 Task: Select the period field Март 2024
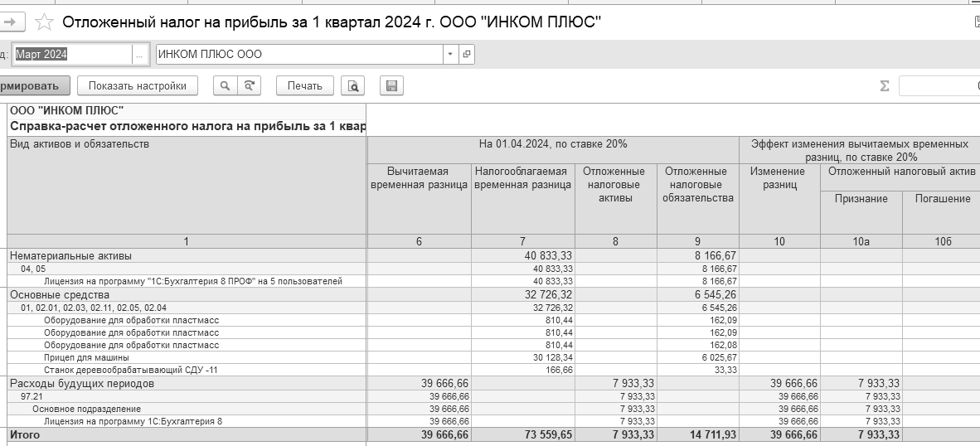[x=72, y=55]
